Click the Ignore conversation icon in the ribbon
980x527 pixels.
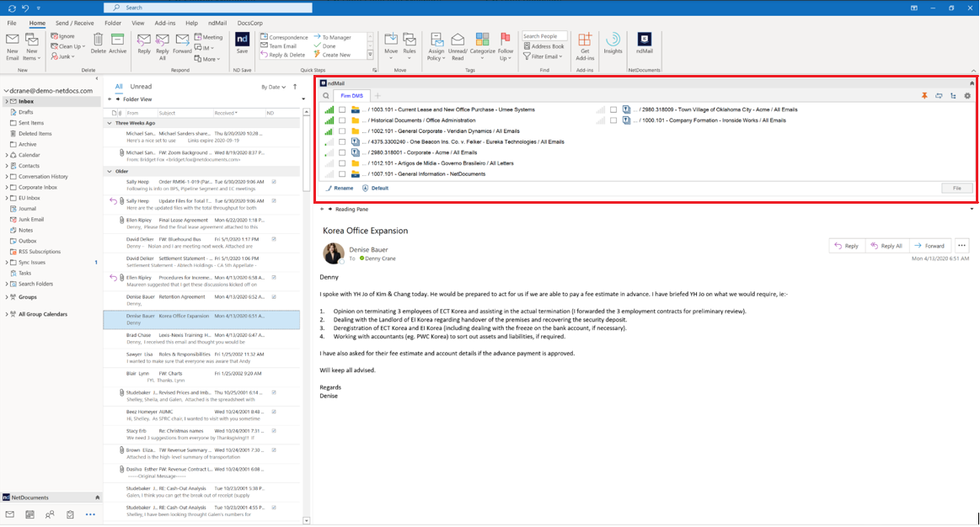[63, 37]
